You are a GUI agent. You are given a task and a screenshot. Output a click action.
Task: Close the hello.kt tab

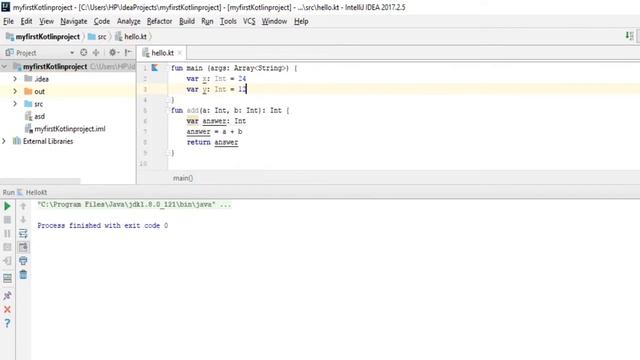point(180,53)
